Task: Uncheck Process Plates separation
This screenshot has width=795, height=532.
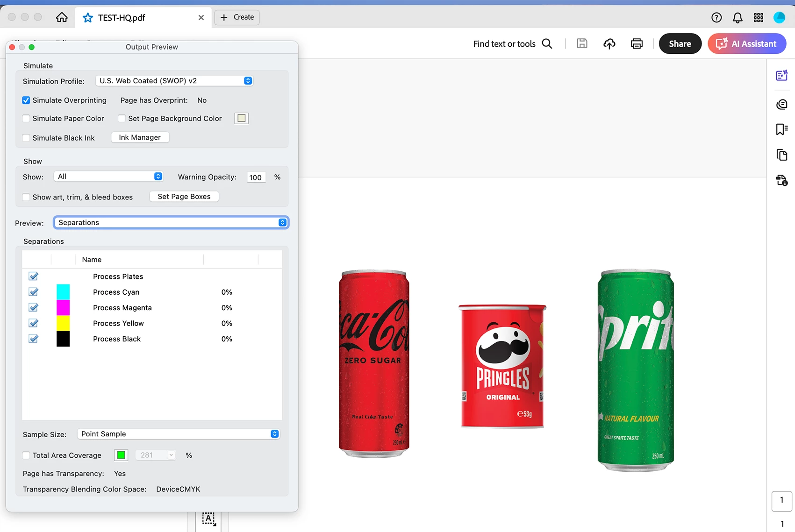Action: pos(34,276)
